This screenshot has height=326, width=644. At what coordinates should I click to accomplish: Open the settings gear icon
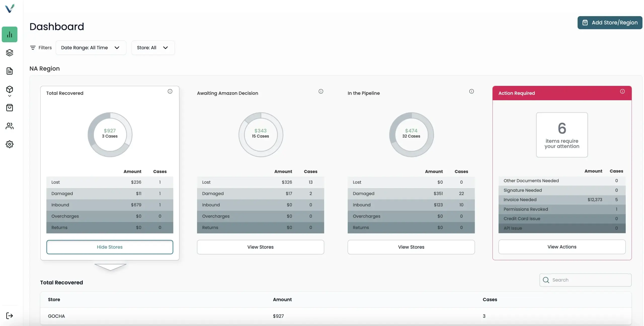9,144
